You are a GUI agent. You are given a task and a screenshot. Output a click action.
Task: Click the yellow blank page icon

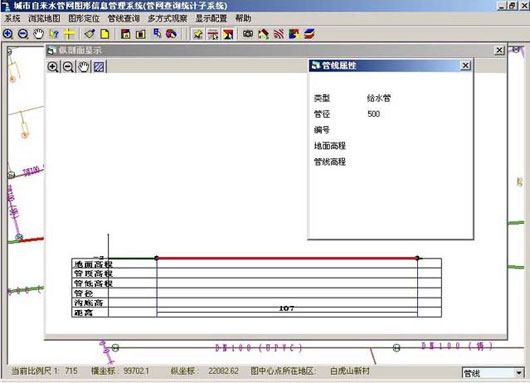click(105, 34)
